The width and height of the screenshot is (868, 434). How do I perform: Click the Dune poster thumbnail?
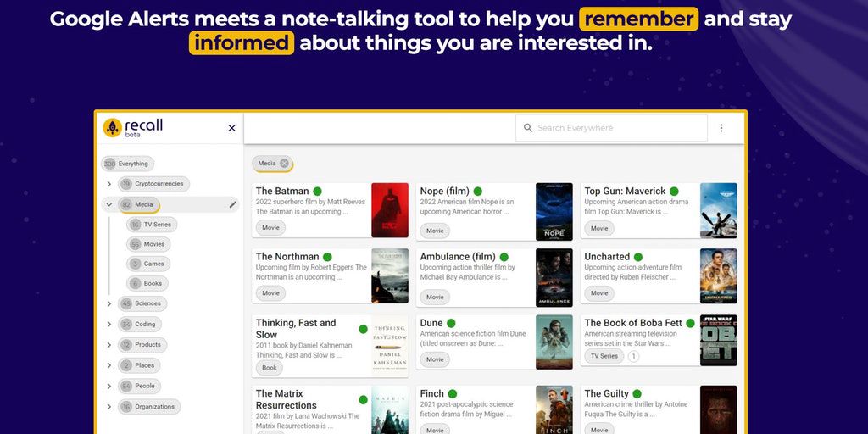tap(554, 342)
